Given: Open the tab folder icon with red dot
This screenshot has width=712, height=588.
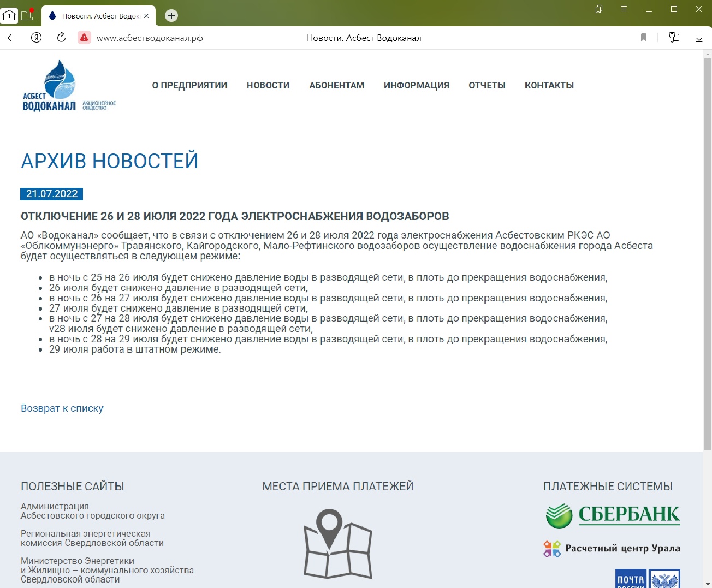Looking at the screenshot, I should point(27,15).
